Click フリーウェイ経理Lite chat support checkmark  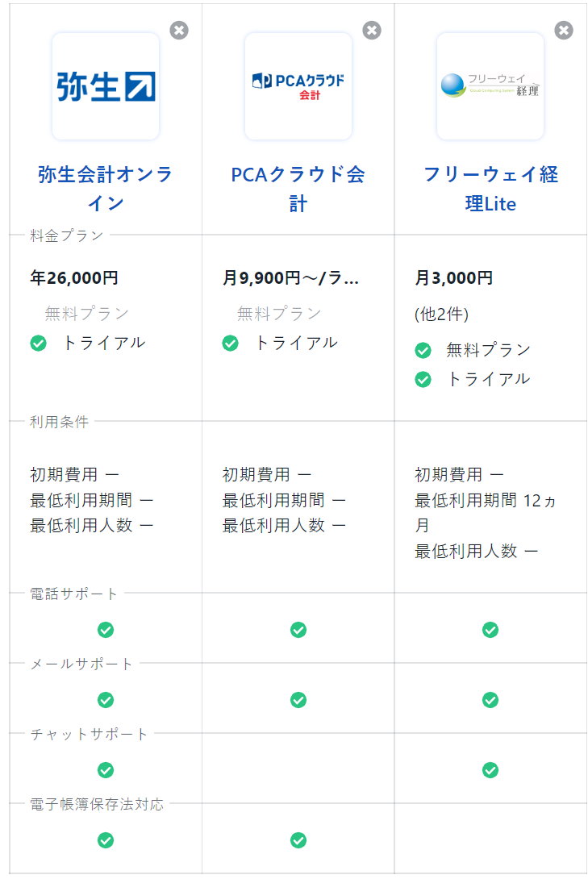(x=490, y=770)
